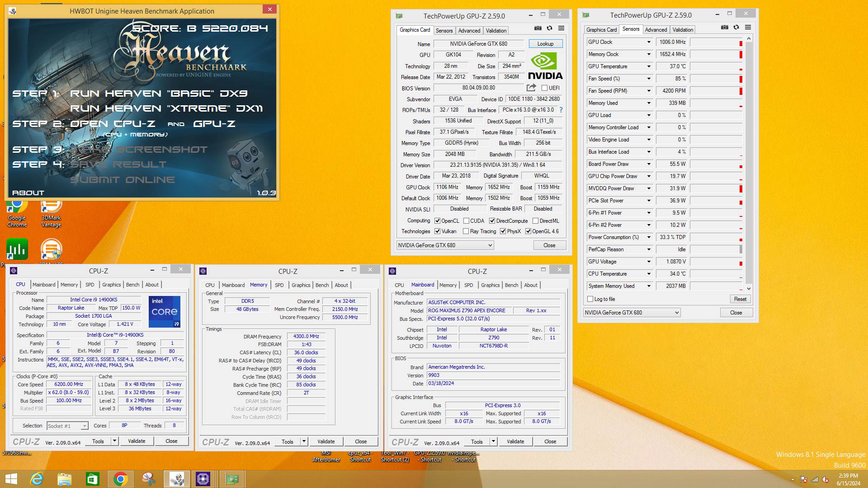The image size is (868, 488).
Task: Click the GPU-Z Sensors vertical scrollbar
Action: 749,164
